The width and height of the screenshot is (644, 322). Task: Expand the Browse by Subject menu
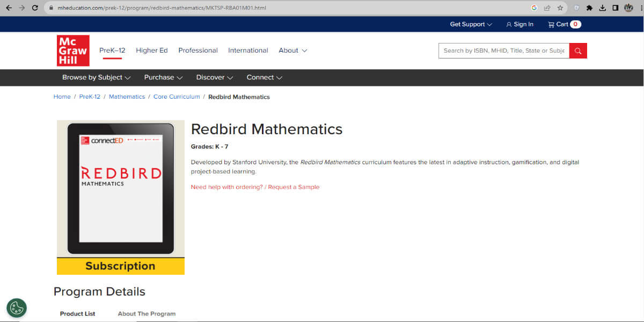point(96,77)
